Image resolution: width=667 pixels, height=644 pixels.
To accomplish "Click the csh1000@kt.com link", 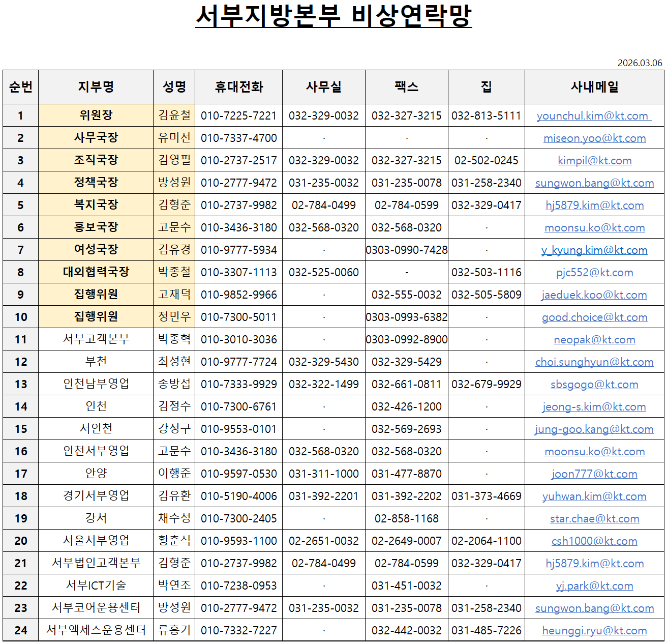I will (x=594, y=541).
